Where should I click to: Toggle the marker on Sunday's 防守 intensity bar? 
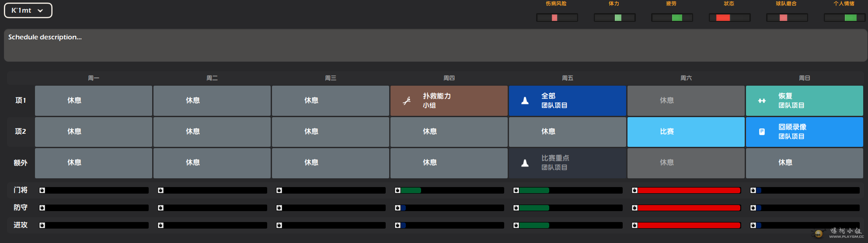753,208
